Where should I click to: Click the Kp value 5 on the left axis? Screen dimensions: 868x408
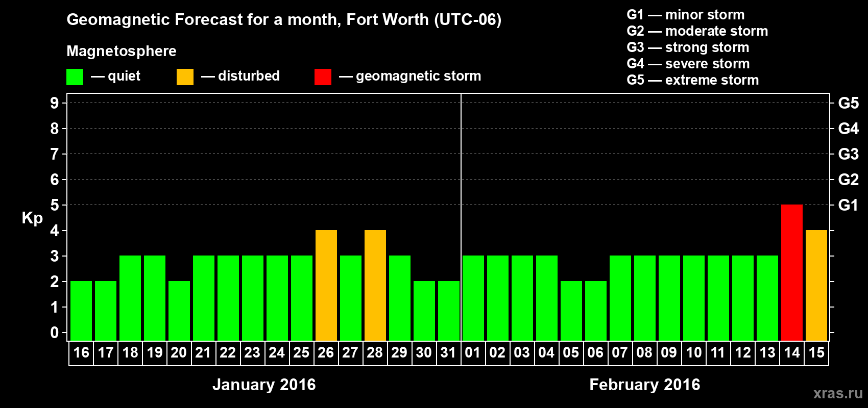click(x=55, y=205)
